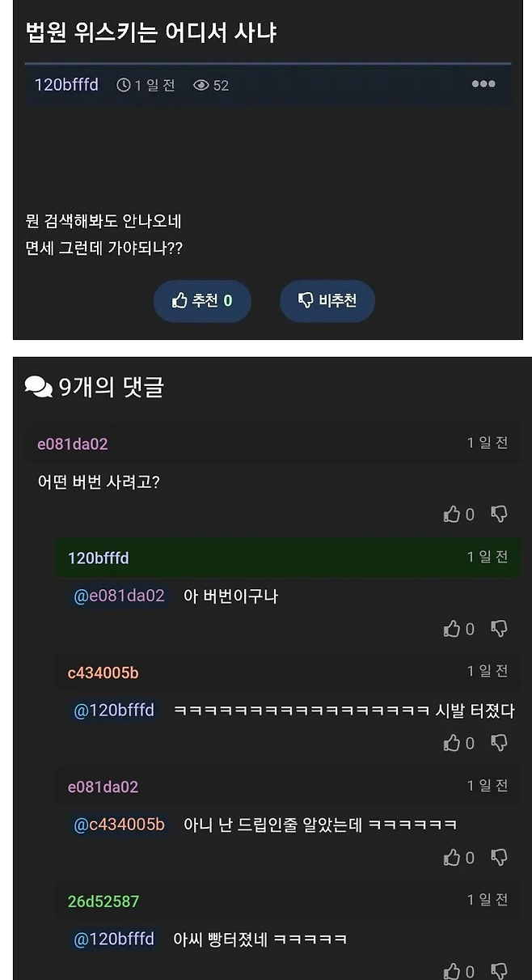Click the username 26d52587 in comments
532x980 pixels.
(102, 900)
